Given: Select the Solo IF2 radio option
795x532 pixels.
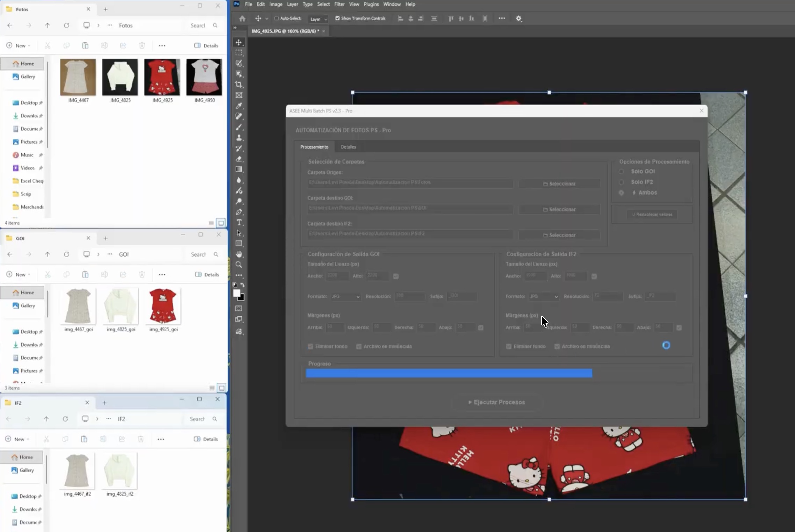Looking at the screenshot, I should tap(621, 182).
